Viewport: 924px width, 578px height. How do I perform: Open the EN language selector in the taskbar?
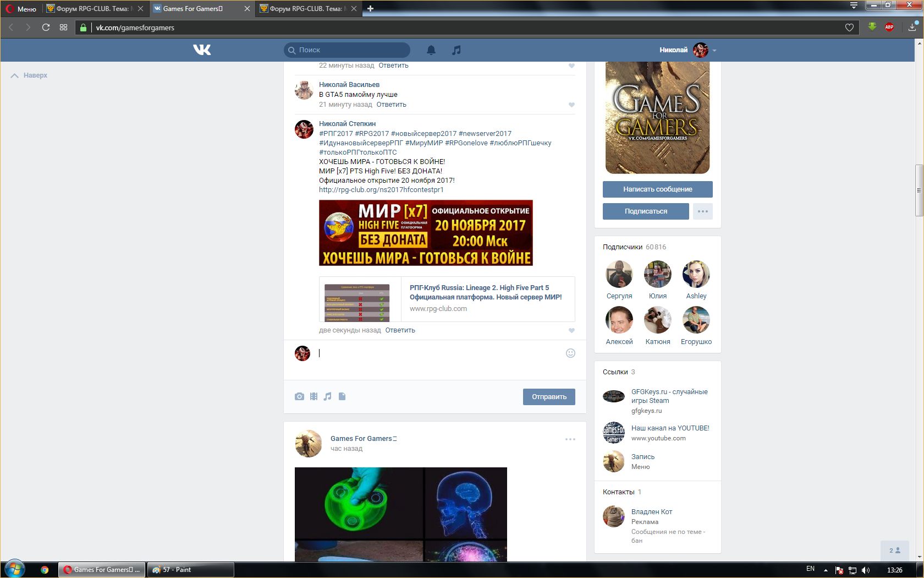tap(810, 569)
